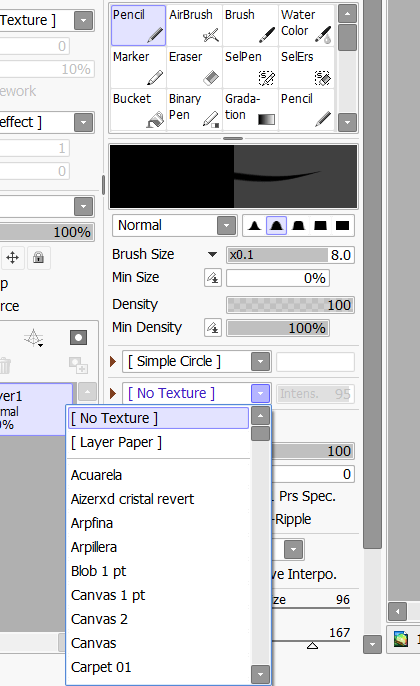Select Acuarela texture from the list
Viewport: 420px width, 686px height.
[96, 475]
